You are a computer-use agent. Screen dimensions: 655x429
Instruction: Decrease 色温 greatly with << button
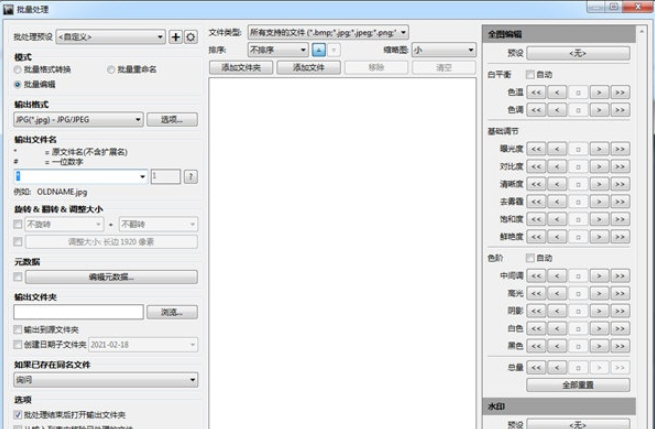pos(536,92)
